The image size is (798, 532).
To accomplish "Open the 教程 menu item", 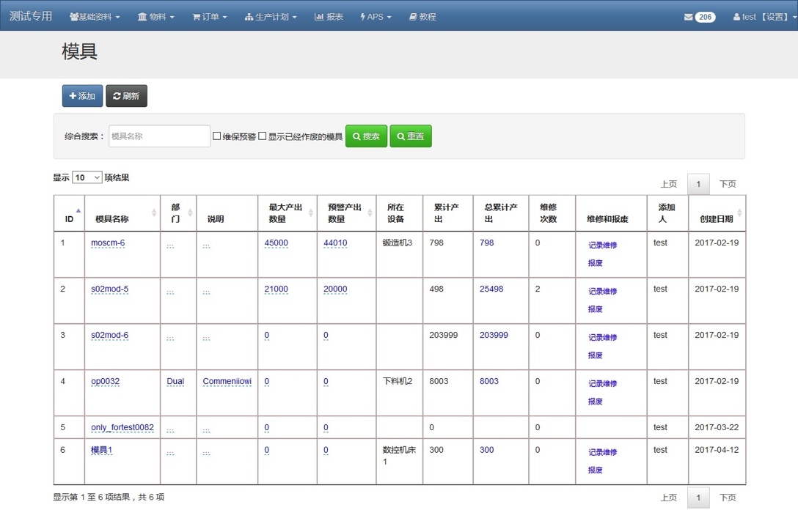I will pyautogui.click(x=422, y=17).
